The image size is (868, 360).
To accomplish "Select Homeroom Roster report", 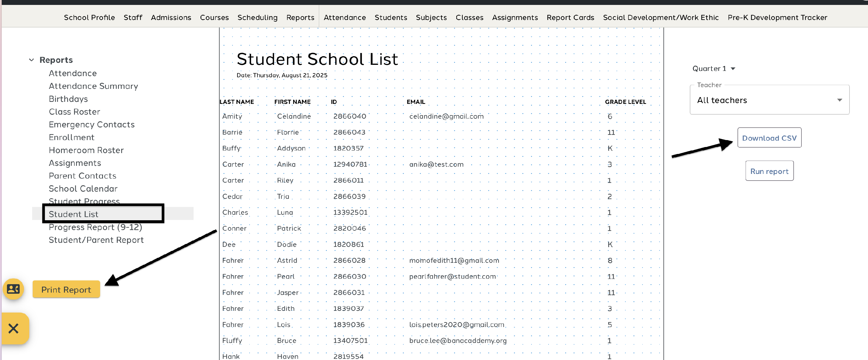I will [x=86, y=150].
